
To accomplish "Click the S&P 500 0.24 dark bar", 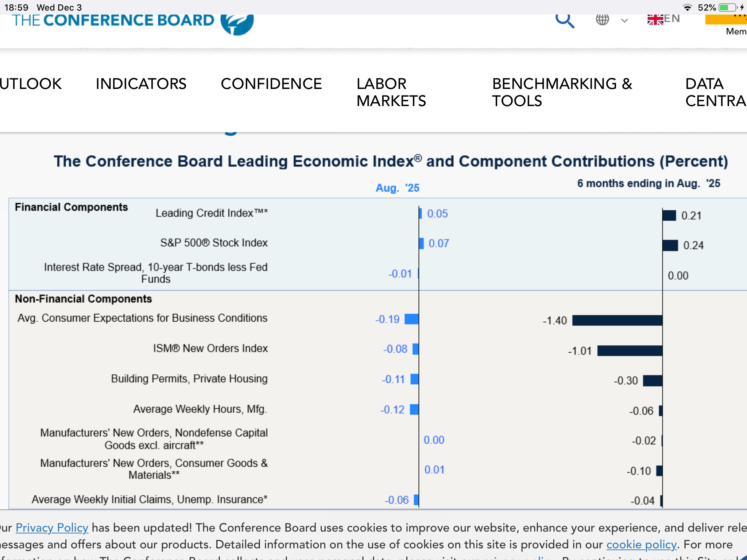I will click(670, 245).
